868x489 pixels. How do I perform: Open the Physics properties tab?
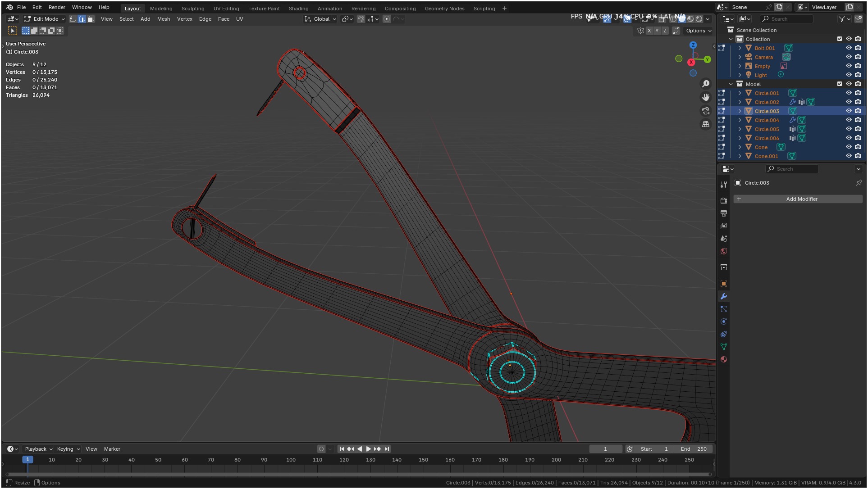coord(724,321)
